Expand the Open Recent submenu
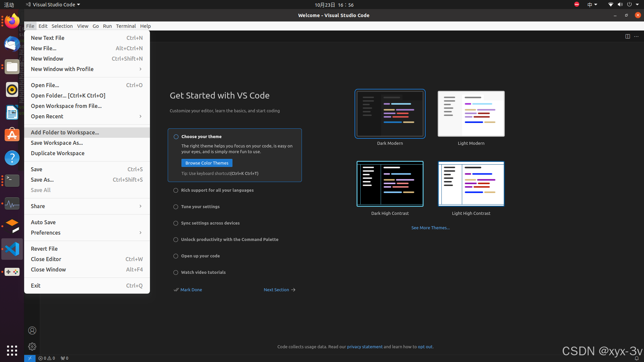The image size is (644, 362). point(87,116)
